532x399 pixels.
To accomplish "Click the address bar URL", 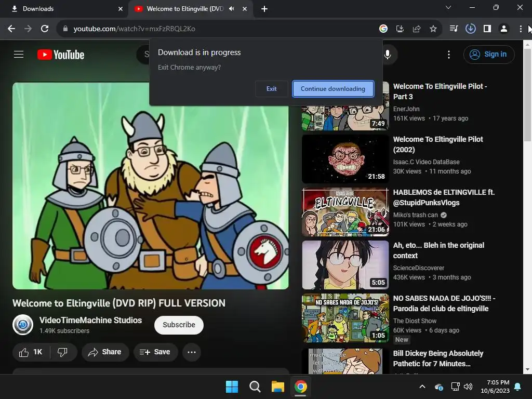I will (134, 29).
